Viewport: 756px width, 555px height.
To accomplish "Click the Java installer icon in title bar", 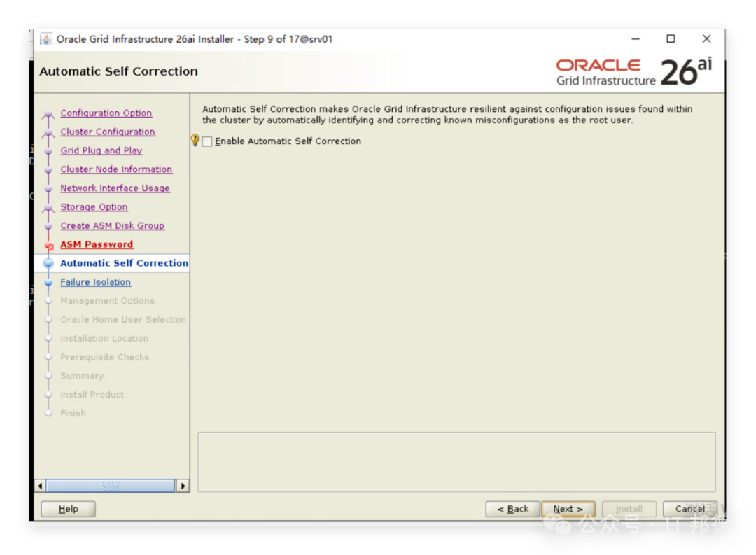I will pos(46,39).
